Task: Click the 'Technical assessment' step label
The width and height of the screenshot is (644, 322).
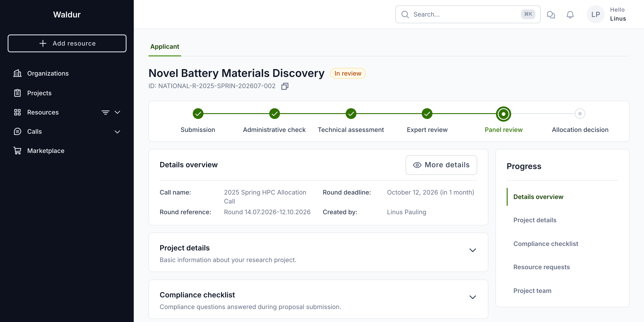Action: (x=351, y=130)
